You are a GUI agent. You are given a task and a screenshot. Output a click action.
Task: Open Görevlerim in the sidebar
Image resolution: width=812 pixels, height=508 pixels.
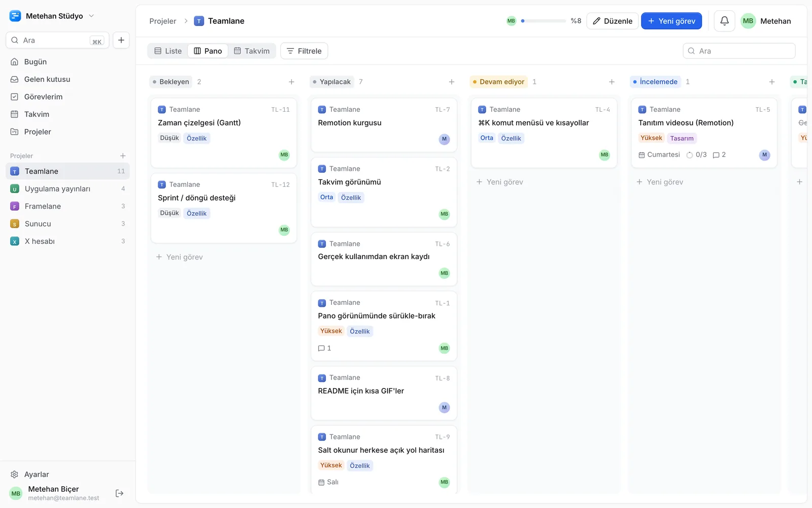click(x=67, y=97)
